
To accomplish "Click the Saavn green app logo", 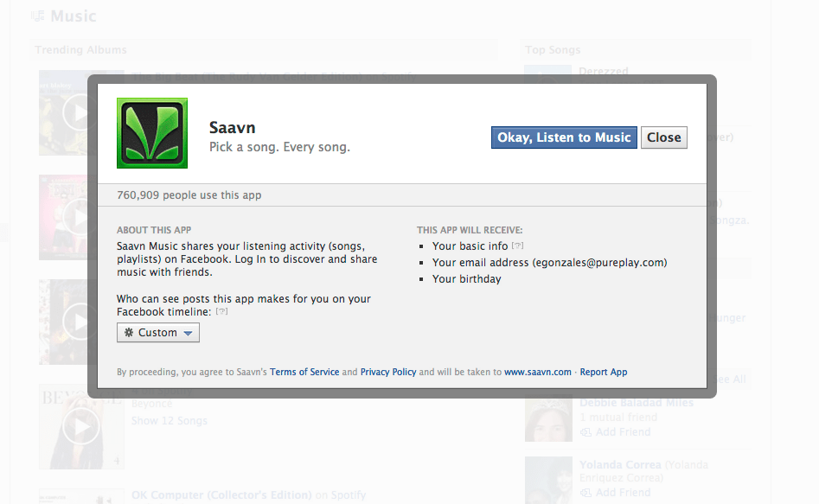I will (x=152, y=133).
